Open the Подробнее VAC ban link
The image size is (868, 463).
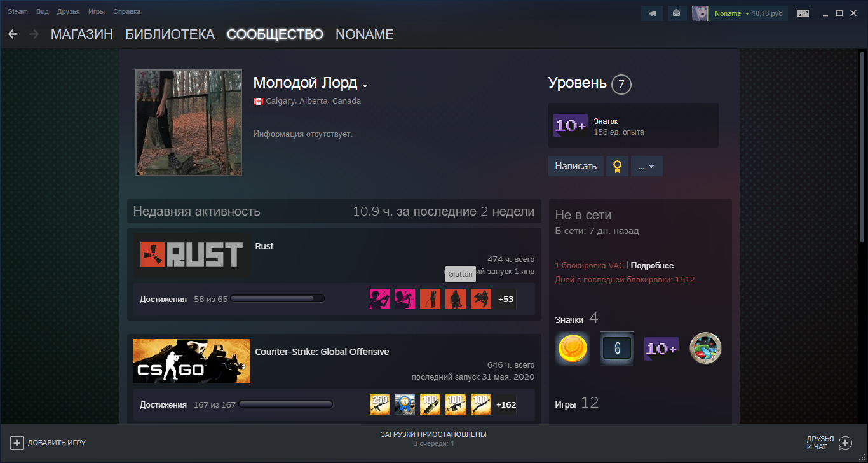652,266
